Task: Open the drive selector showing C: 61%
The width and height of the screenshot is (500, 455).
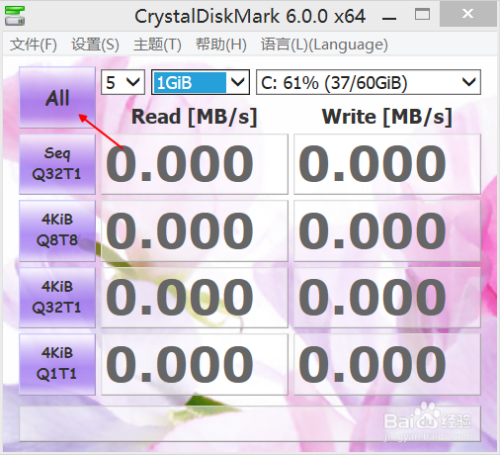Action: point(368,82)
